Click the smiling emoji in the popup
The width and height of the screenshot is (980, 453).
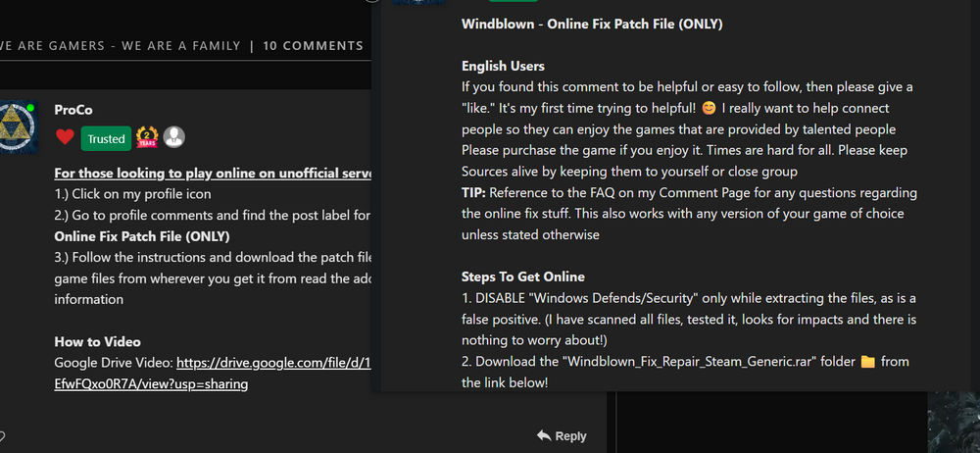pyautogui.click(x=709, y=108)
